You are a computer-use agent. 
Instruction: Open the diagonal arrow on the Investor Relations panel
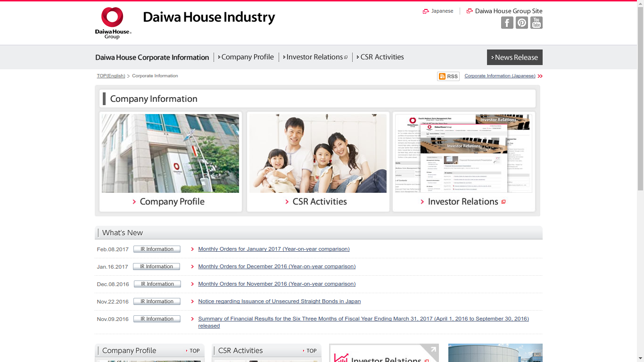[x=432, y=349]
